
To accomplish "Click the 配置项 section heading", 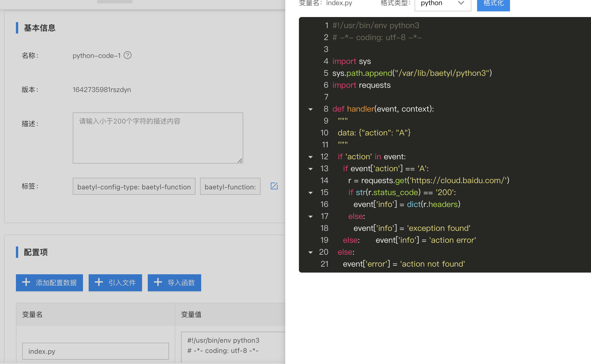I will coord(36,252).
